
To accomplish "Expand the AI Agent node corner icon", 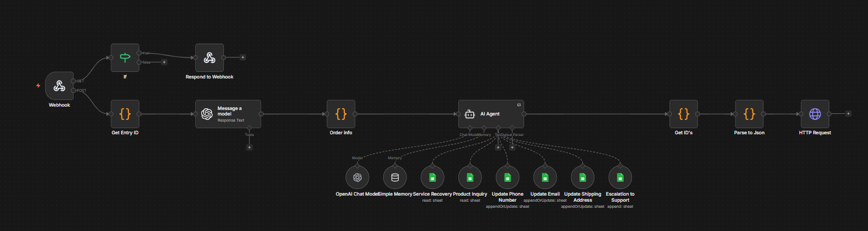I will (x=519, y=104).
